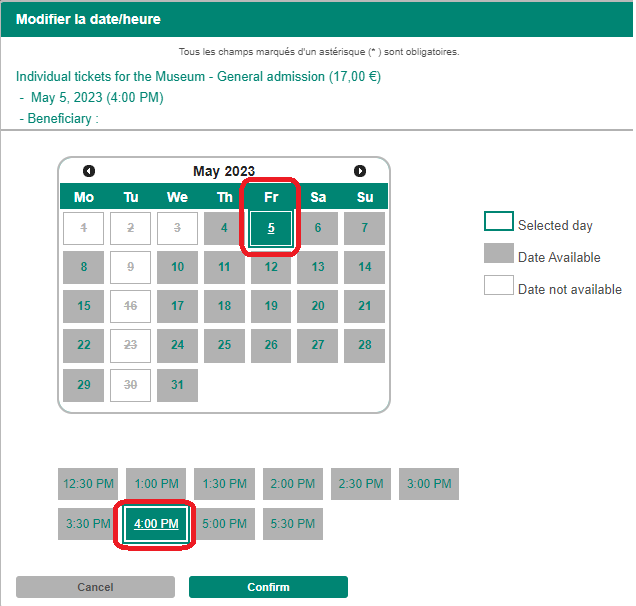Viewport: 636px width, 606px height.
Task: Click unavailable date 30
Action: tap(130, 385)
